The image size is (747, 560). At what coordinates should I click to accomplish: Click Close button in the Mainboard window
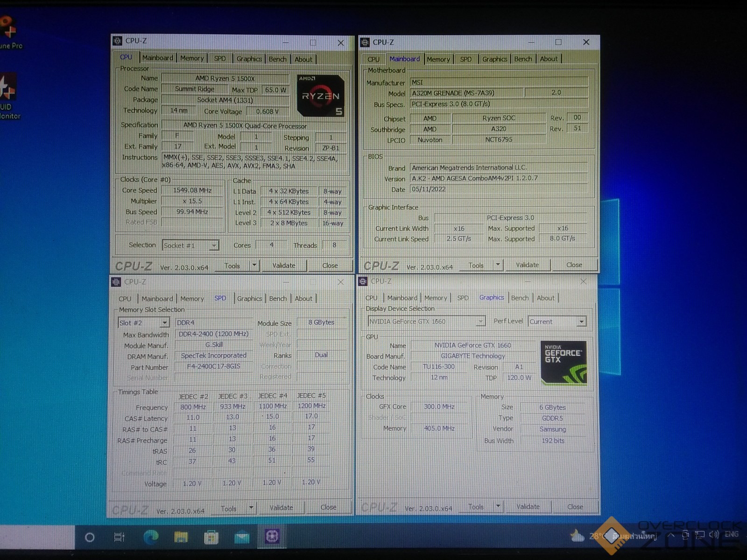pos(574,265)
